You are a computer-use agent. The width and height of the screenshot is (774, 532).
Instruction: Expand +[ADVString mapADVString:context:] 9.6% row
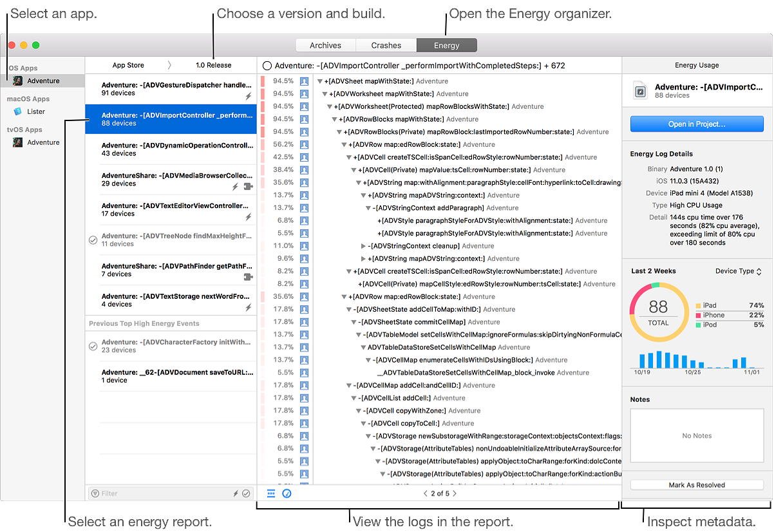pos(364,259)
